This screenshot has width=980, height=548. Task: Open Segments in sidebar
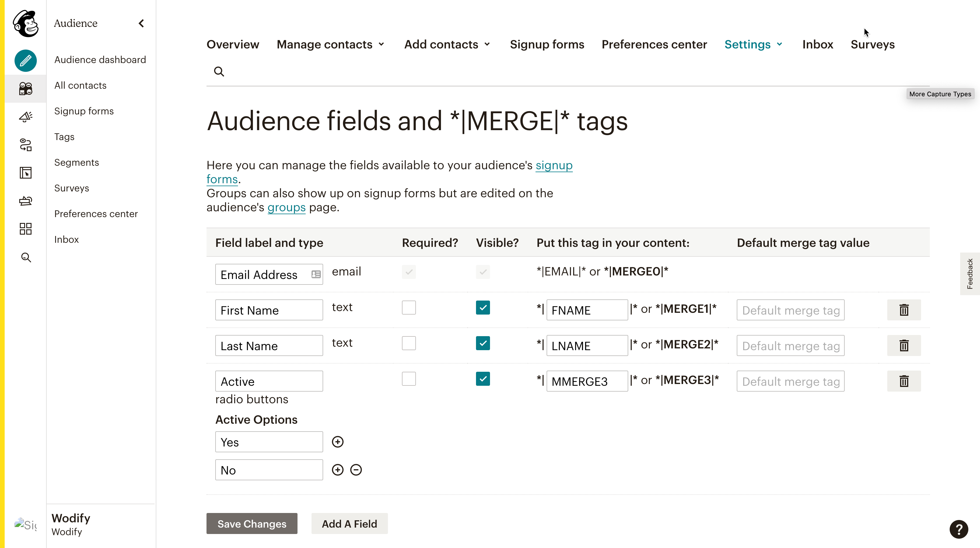coord(76,163)
